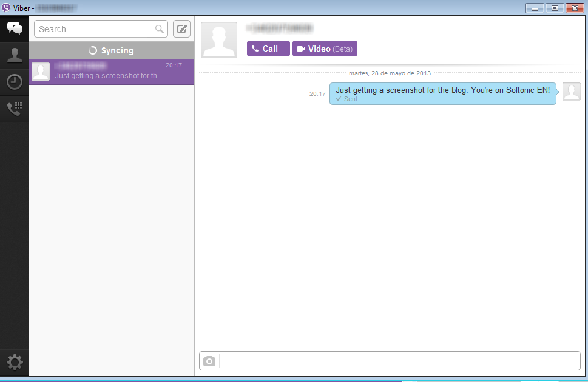588x382 pixels.
Task: Click the camera icon to attach photo
Action: (x=209, y=361)
